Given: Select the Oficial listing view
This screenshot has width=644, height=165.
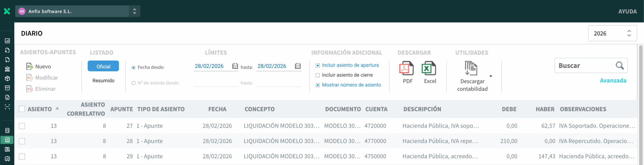Looking at the screenshot, I should coord(103,66).
